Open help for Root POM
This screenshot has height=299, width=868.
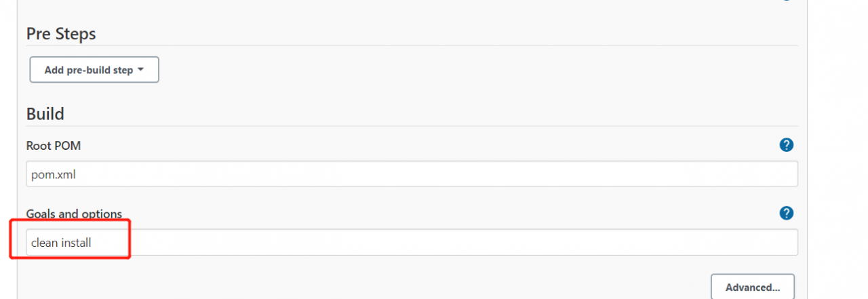[786, 144]
